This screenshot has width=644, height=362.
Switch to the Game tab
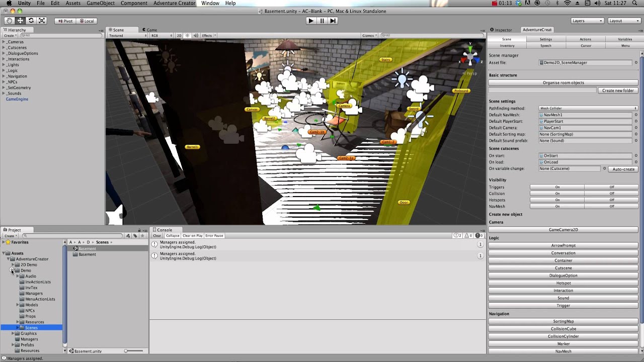point(149,30)
